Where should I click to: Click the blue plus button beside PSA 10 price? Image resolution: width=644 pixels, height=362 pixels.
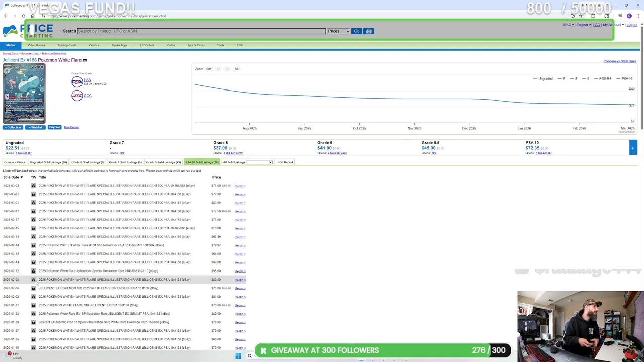633,148
